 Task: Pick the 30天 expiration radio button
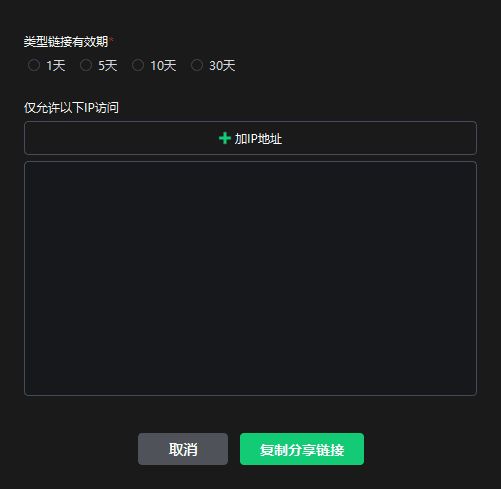tap(196, 65)
